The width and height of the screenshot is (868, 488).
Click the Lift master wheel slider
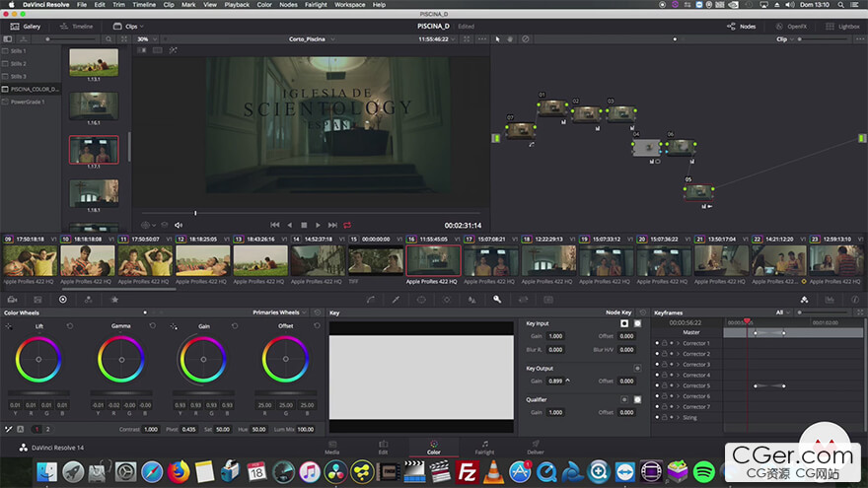(38, 392)
